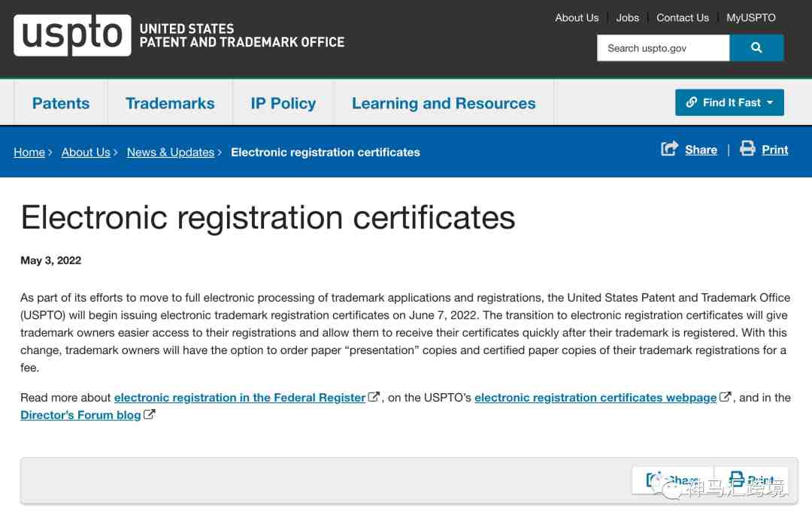Open the IP Policy menu
Screen dimensions: 812x524
pos(283,103)
